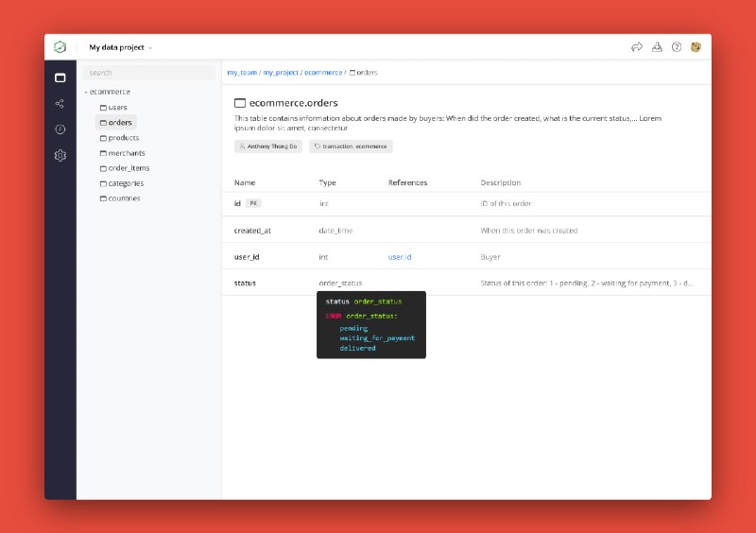Click the search input field
Screen dimensions: 756x533
pyautogui.click(x=148, y=73)
